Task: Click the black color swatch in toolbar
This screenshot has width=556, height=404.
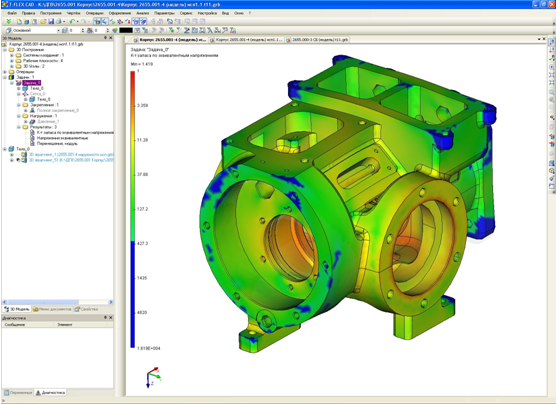Action: (126, 31)
